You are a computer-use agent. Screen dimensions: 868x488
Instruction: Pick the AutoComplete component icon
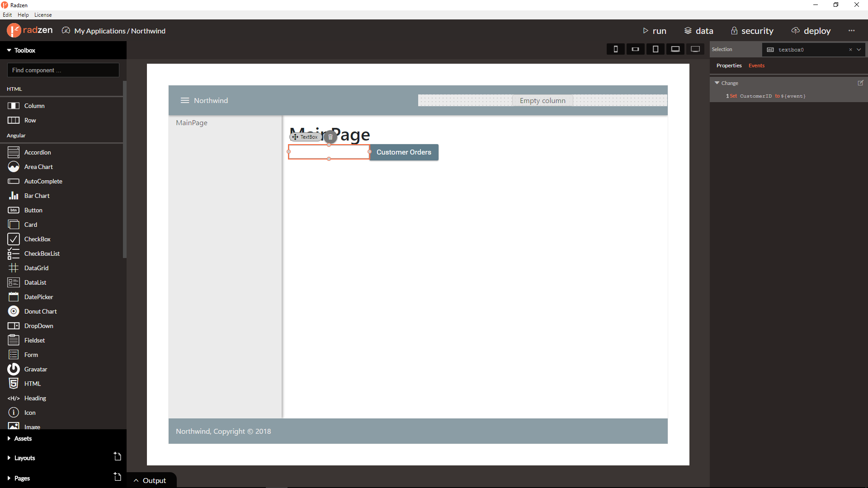(14, 181)
